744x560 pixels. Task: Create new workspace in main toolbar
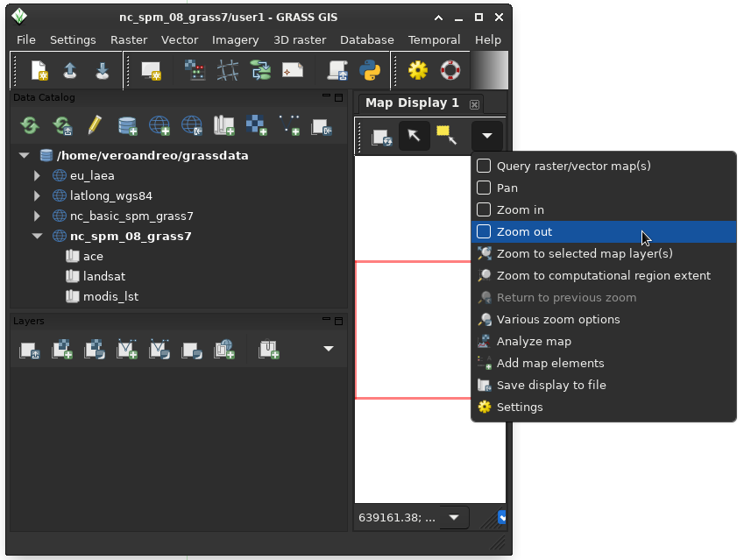point(39,71)
